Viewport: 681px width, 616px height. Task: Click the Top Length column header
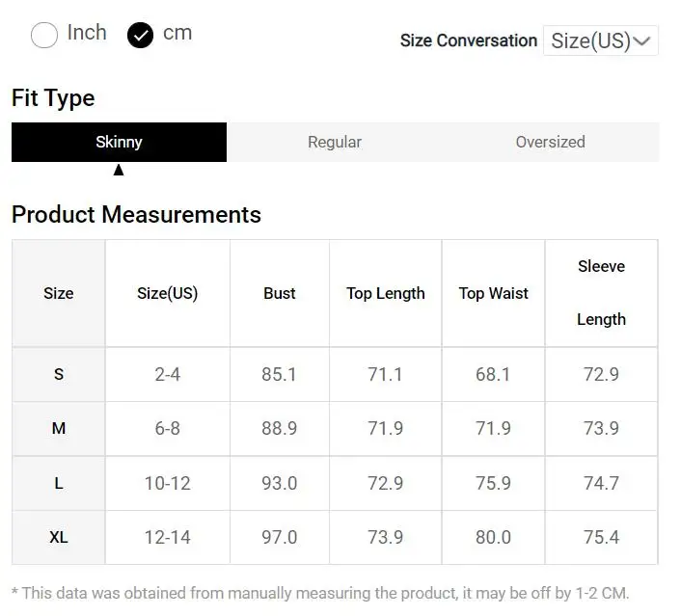tap(386, 293)
